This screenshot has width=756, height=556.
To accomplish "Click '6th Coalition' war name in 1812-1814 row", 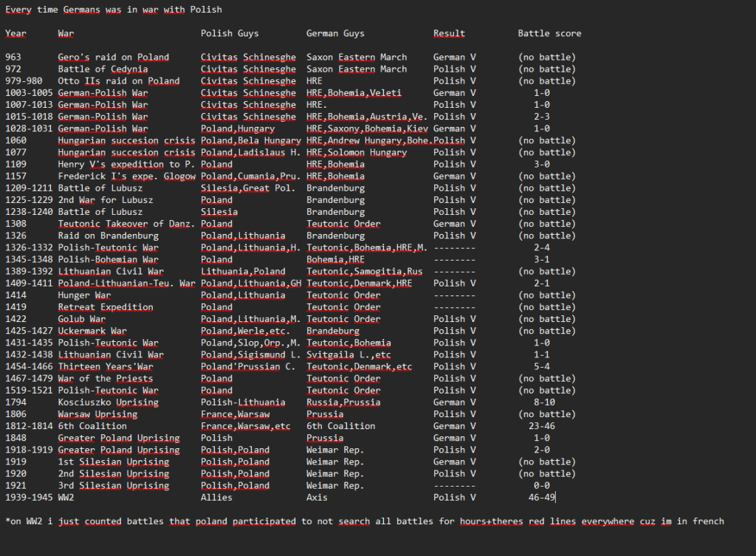I will point(92,426).
